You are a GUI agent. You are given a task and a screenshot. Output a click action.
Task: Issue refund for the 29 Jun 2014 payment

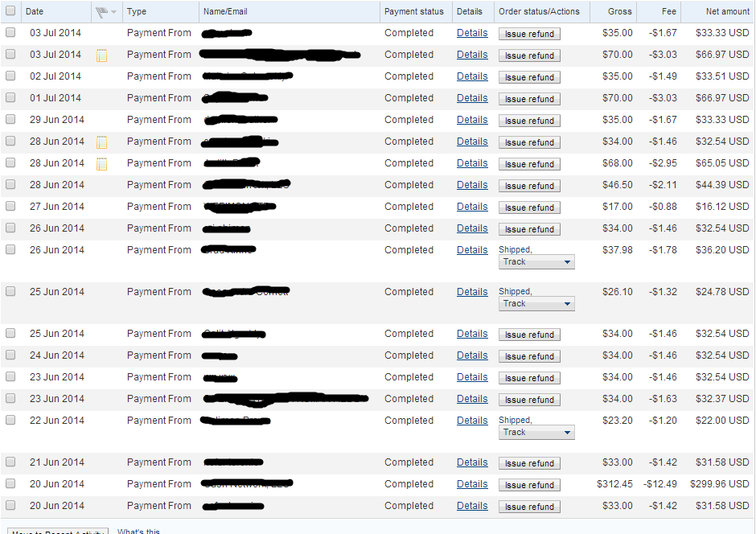tap(529, 121)
